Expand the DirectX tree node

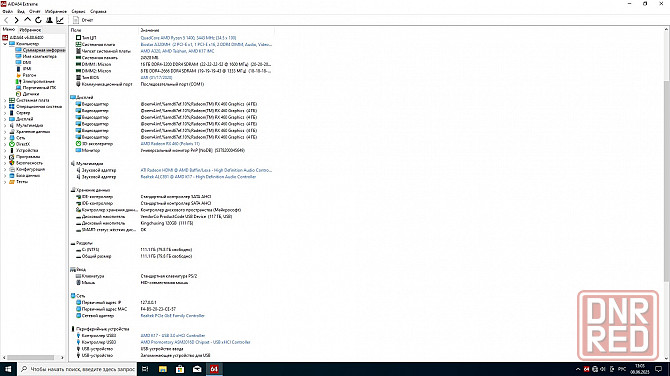pos(5,144)
